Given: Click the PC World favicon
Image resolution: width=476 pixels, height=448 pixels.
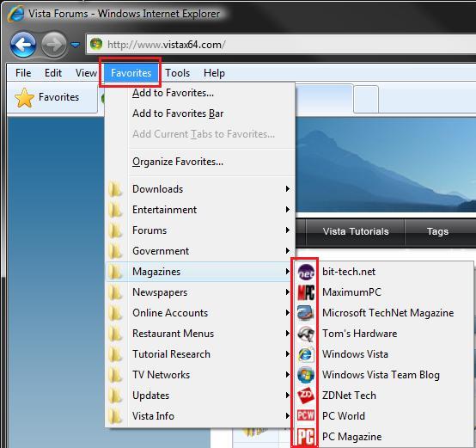Looking at the screenshot, I should [306, 415].
